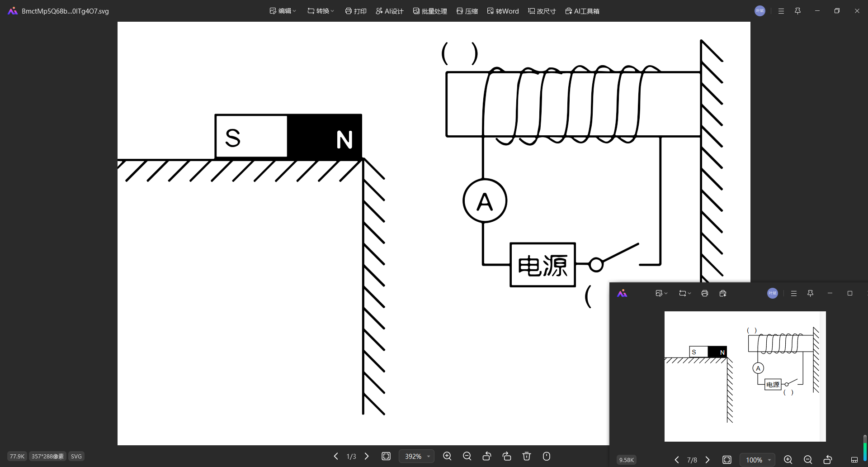This screenshot has height=467, width=868.
Task: Open AI toolbox icon in small window
Action: click(723, 293)
